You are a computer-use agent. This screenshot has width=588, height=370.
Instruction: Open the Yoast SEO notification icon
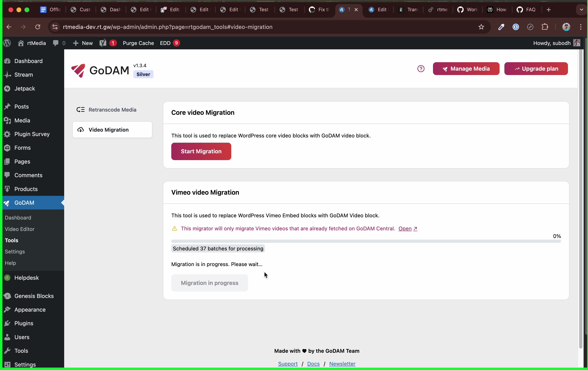(x=108, y=43)
